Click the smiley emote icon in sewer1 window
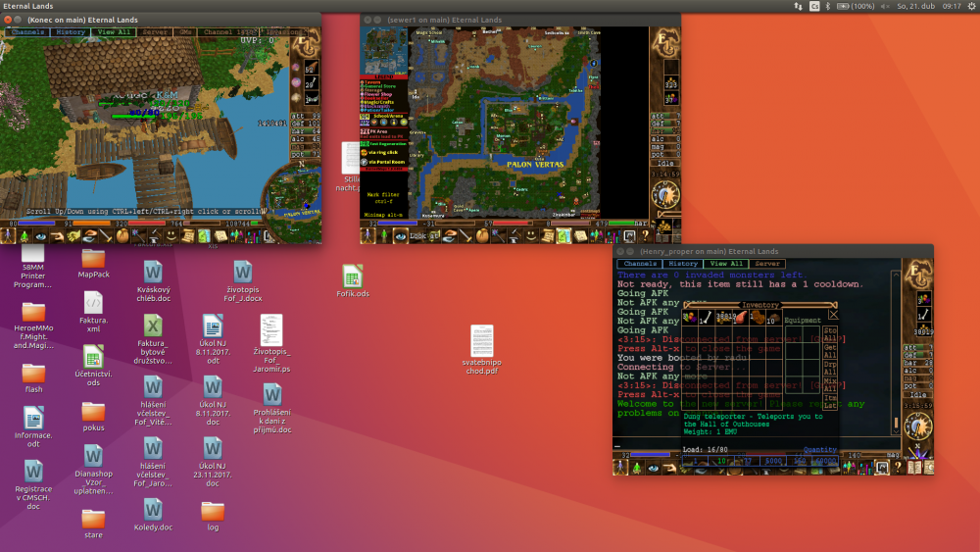The width and height of the screenshot is (980, 552). 530,236
